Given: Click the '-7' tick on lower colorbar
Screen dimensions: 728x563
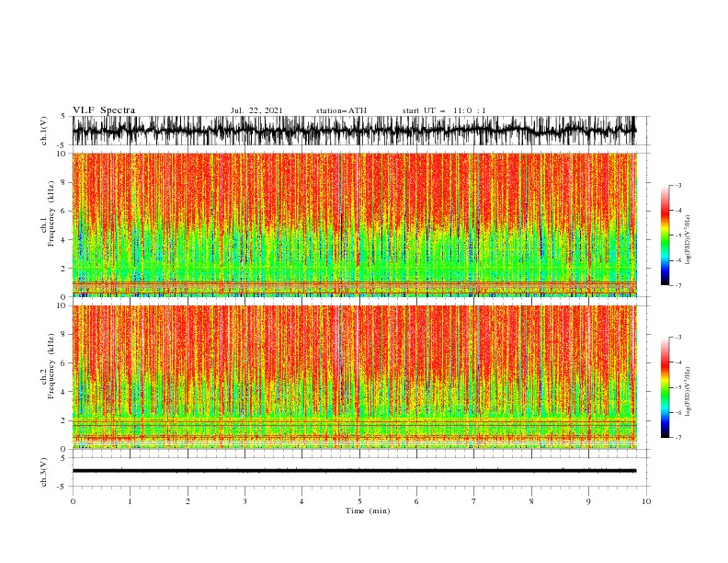Looking at the screenshot, I should click(x=677, y=437).
